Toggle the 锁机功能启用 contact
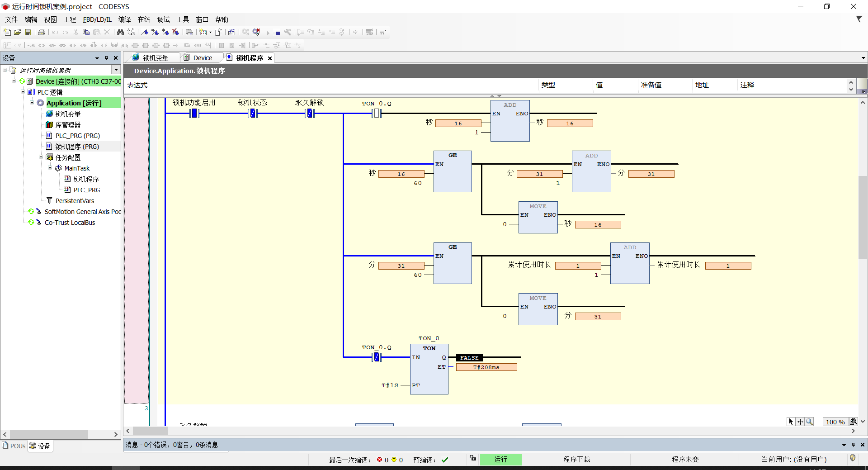This screenshot has width=868, height=470. (194, 113)
